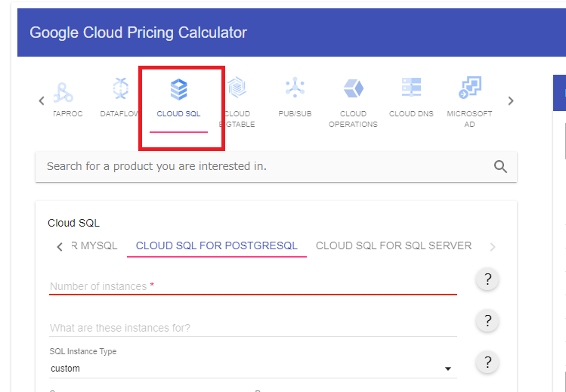Viewport: 566px width, 392px height.
Task: Click the greyed next arrow after SQL Server tab
Action: click(x=493, y=247)
